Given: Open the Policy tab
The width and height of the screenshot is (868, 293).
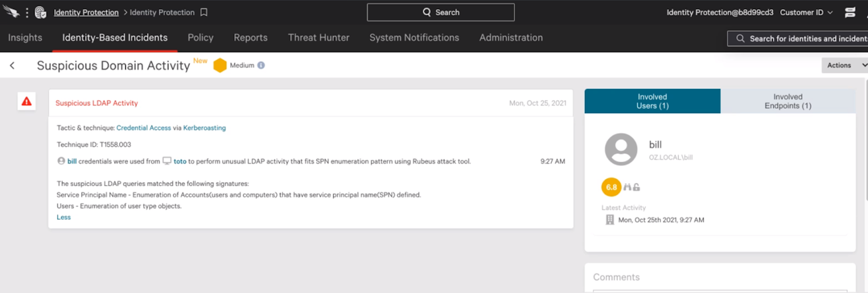Looking at the screenshot, I should tap(200, 37).
